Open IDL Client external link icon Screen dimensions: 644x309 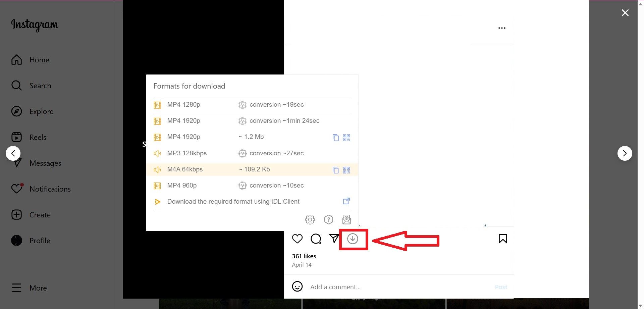tap(346, 201)
